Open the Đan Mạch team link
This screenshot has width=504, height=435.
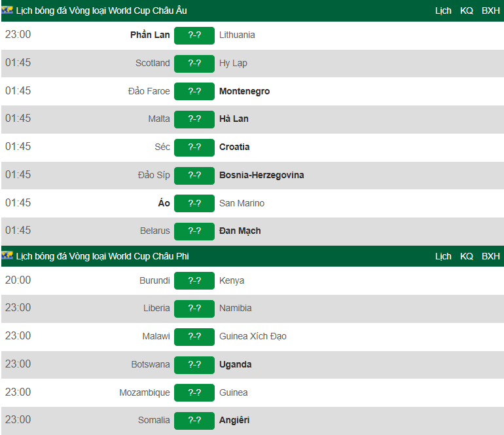(x=240, y=231)
